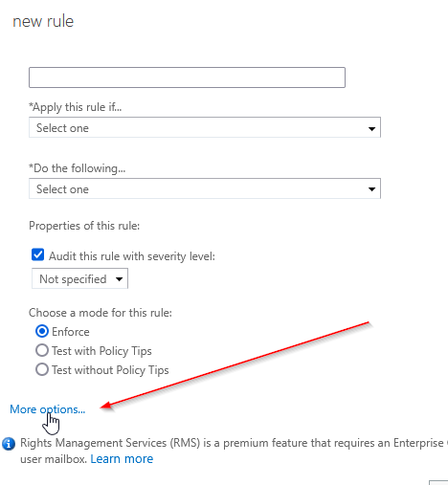This screenshot has height=485, width=448.
Task: Expand the 'Not specified' severity dropdown
Action: coord(79,278)
